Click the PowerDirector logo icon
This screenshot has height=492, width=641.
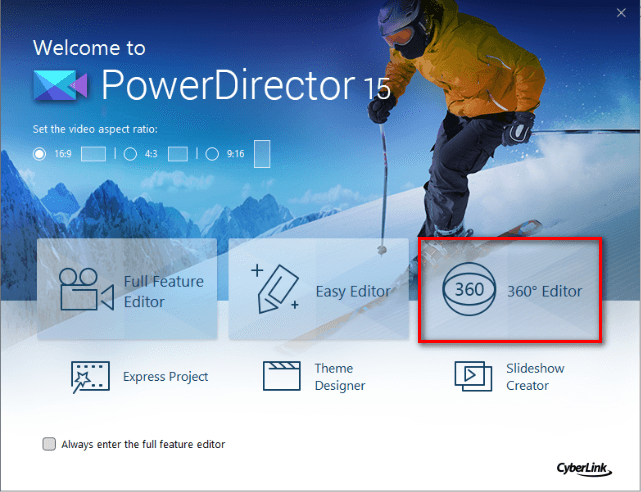pos(61,85)
